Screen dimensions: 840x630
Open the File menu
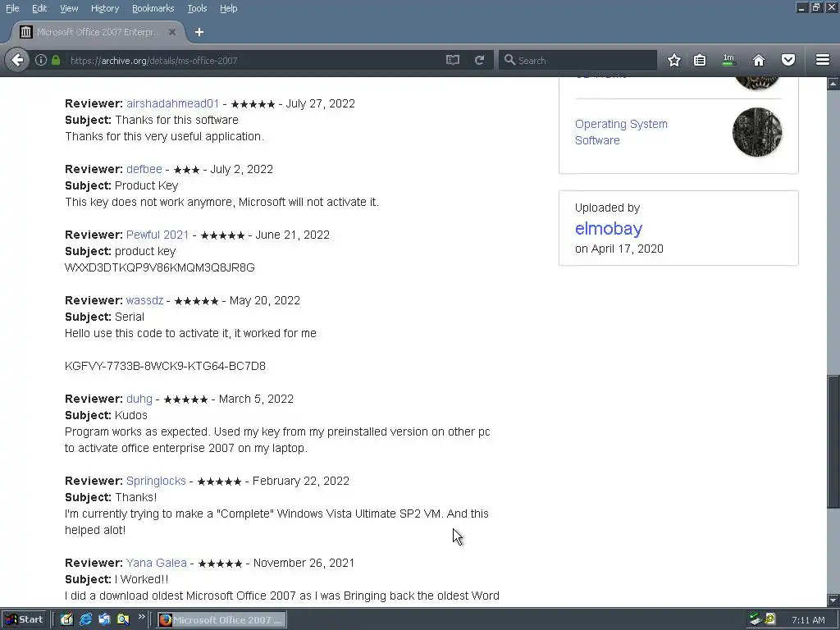tap(12, 8)
